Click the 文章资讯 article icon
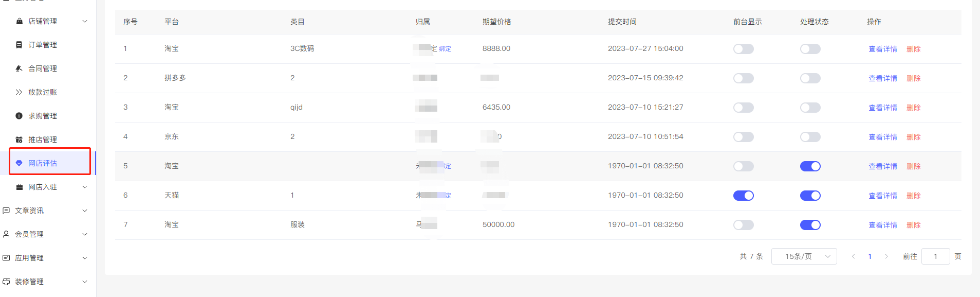Screen dimensions: 980x297 6,211
